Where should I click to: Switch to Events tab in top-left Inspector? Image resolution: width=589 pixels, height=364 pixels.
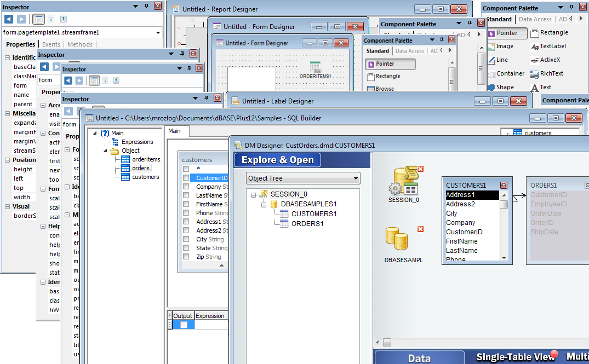(51, 44)
